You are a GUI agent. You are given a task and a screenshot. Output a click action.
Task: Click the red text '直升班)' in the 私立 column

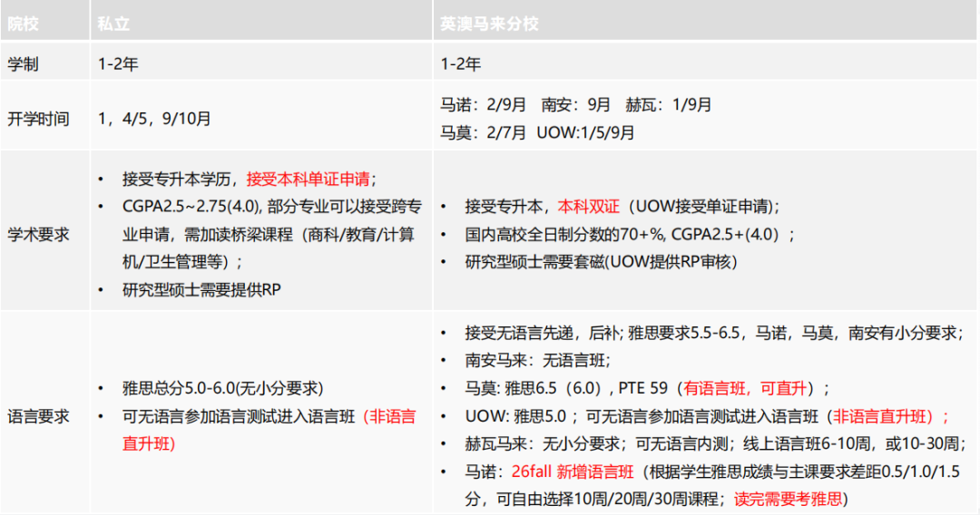(149, 444)
